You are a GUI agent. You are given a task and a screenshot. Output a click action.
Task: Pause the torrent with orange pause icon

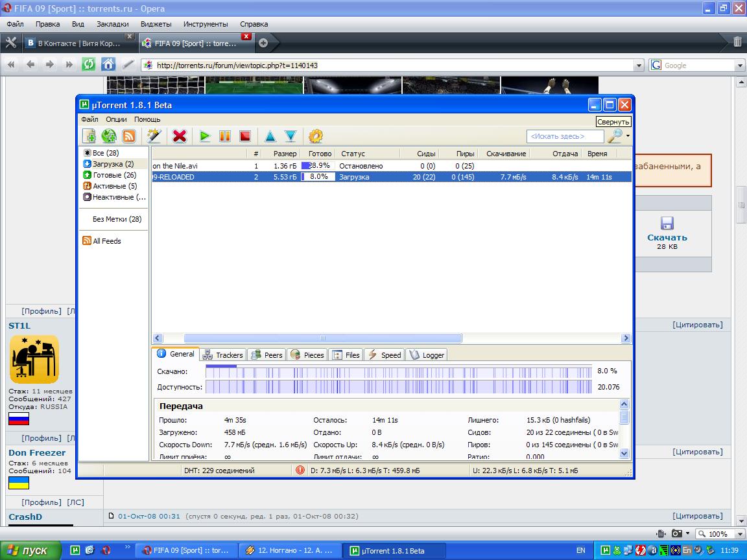click(x=225, y=136)
